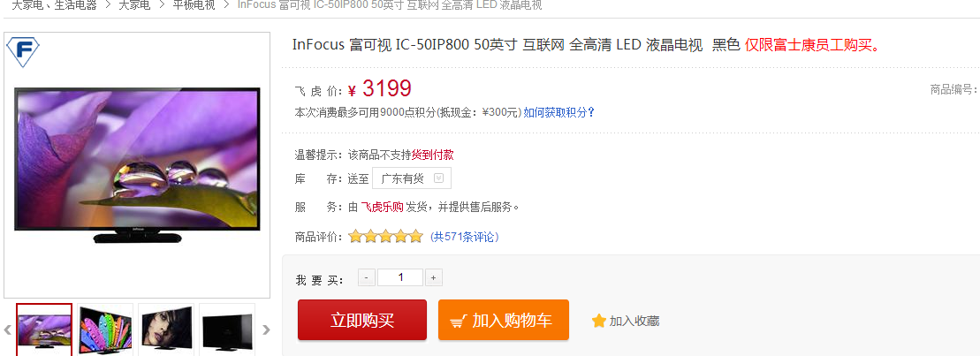
Task: Click the star icon beside 加入收藏
Action: [x=599, y=321]
